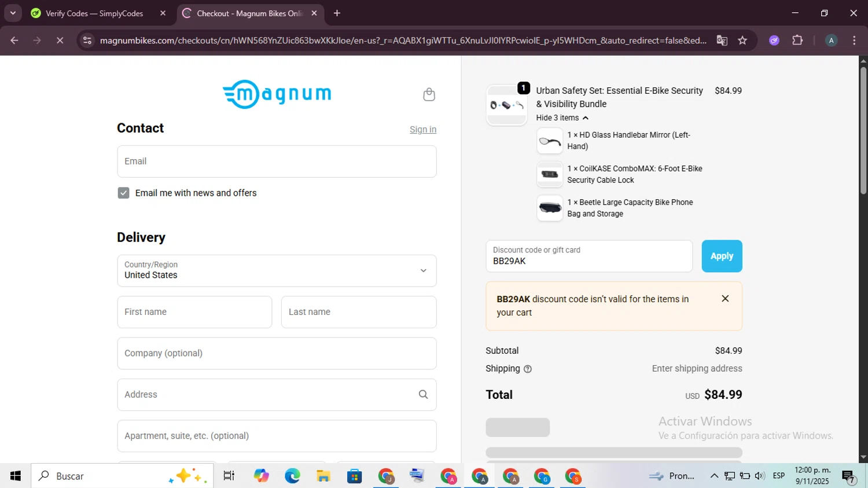Click the Urban Safety Set bundle thumbnail
868x488 pixels.
506,105
